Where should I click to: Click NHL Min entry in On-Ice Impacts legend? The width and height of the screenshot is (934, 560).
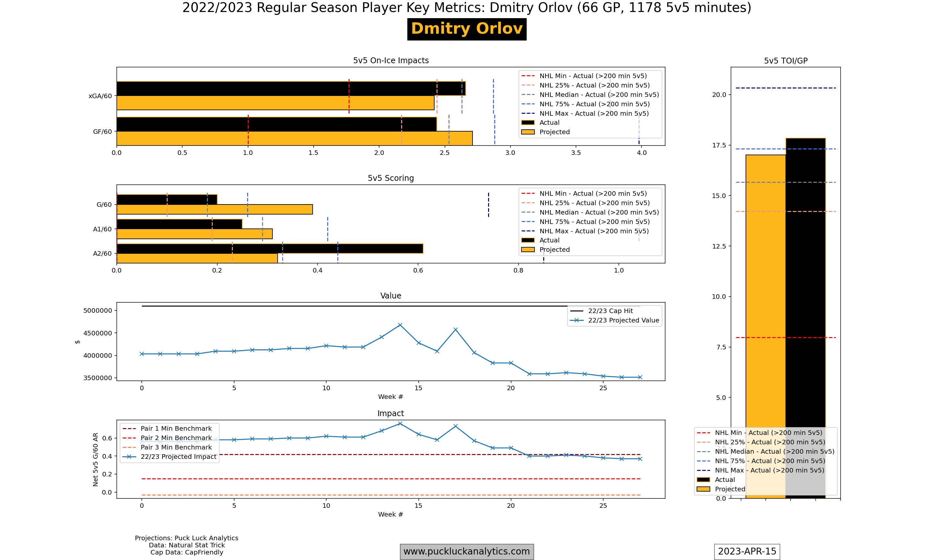(584, 76)
